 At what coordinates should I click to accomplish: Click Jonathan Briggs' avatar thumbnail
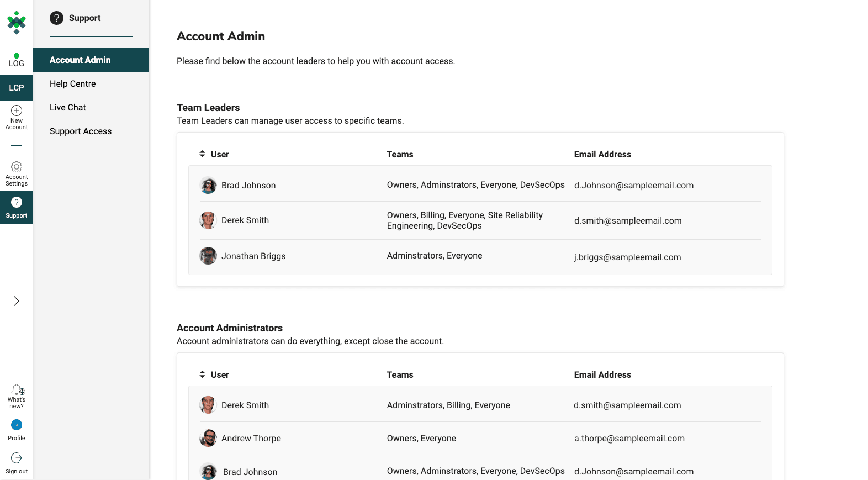[x=208, y=256]
